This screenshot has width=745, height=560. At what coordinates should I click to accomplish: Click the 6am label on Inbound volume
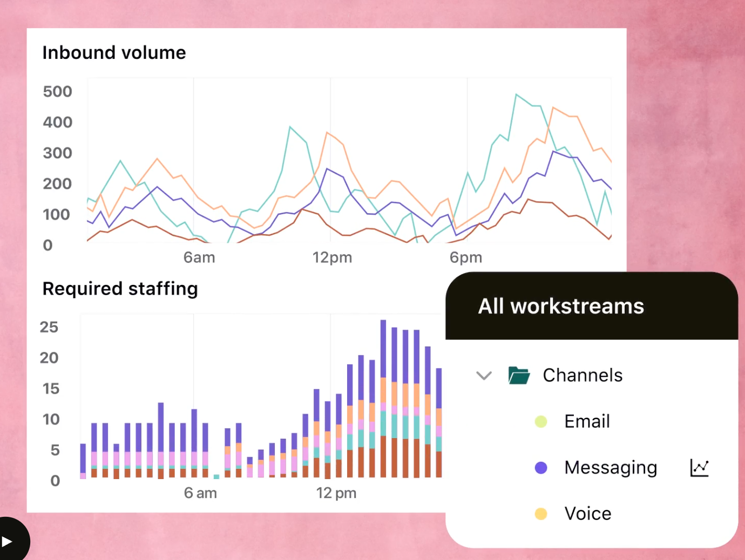[199, 258]
